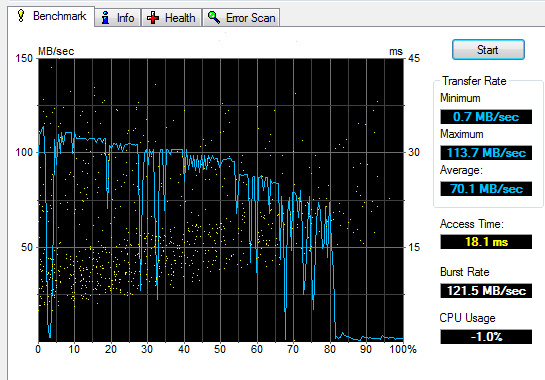Click the 100% x-axis label
The image size is (545, 380).
tap(403, 349)
